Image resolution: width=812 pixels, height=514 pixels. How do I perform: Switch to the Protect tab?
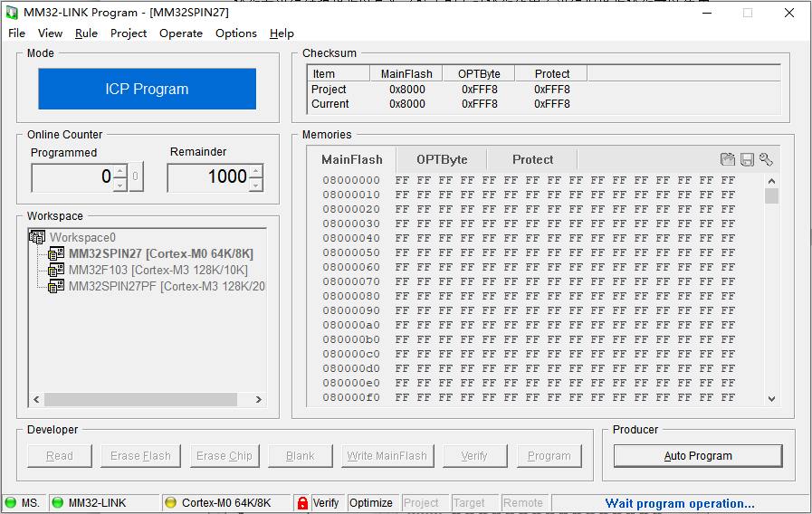click(532, 159)
